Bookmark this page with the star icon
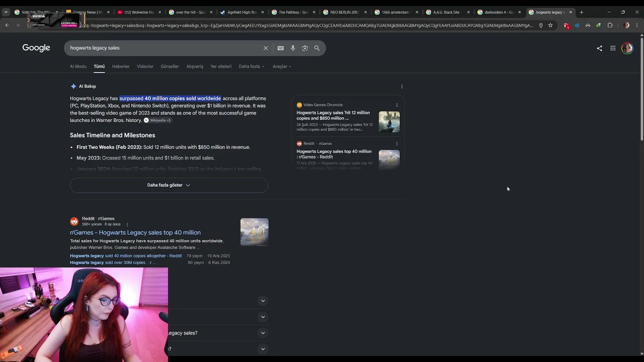Screen dimensions: 644x362 click(x=550, y=25)
